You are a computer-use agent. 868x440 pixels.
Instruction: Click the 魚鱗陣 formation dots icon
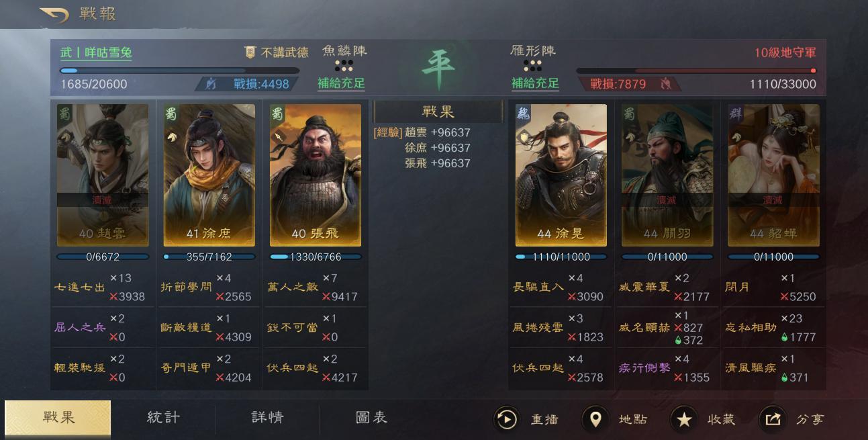344,66
